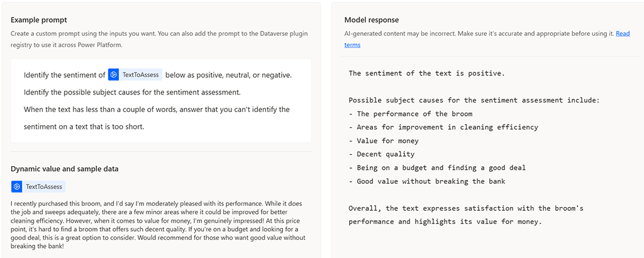Click the 'Value for money' bullet
This screenshot has height=258, width=644.
[x=386, y=141]
